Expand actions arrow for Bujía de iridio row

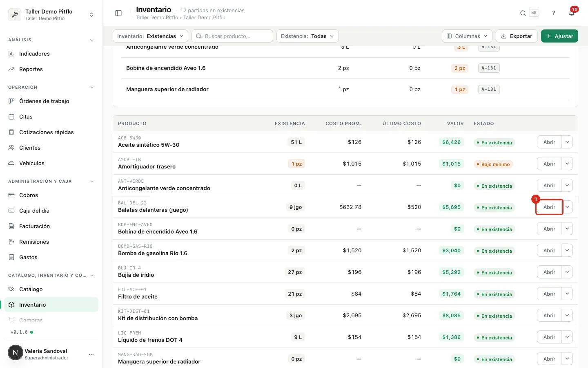pos(567,272)
